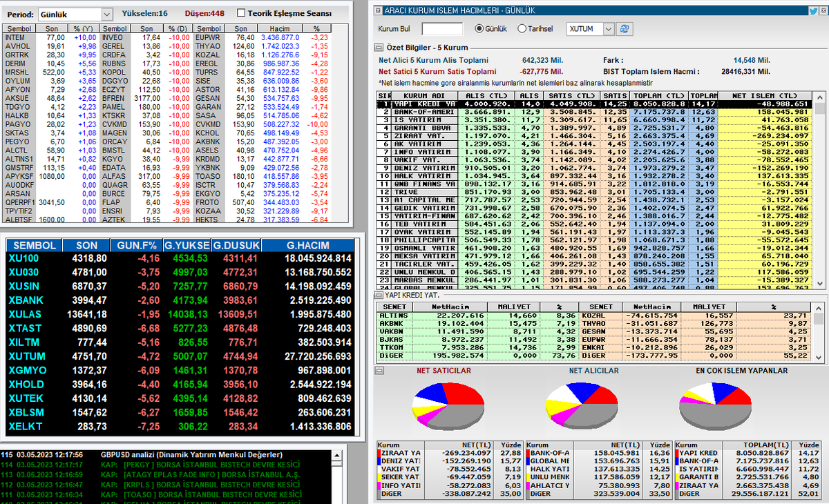Select INTEM in the gainers list
829x504 pixels.
click(15, 37)
